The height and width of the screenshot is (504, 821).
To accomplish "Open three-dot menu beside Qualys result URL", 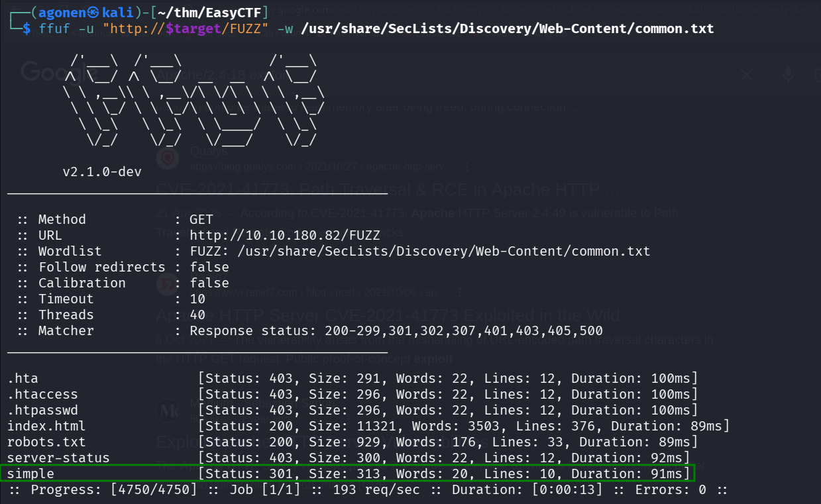I will [468, 167].
